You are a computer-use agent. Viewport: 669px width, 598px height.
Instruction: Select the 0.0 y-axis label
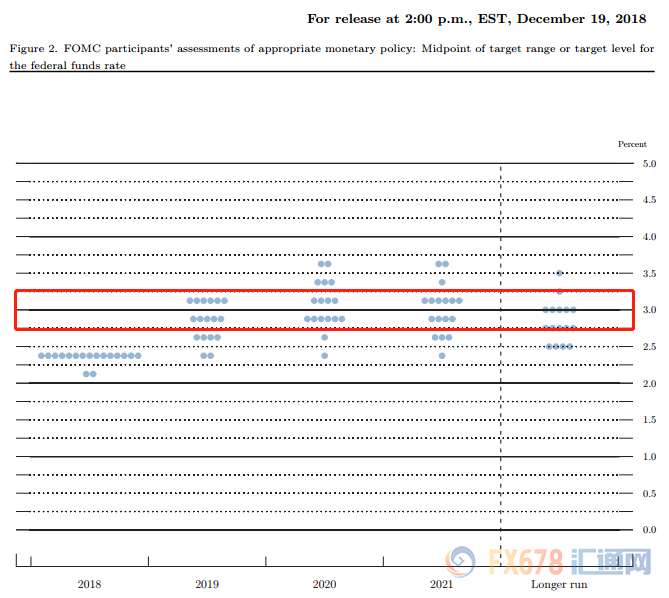pyautogui.click(x=649, y=530)
